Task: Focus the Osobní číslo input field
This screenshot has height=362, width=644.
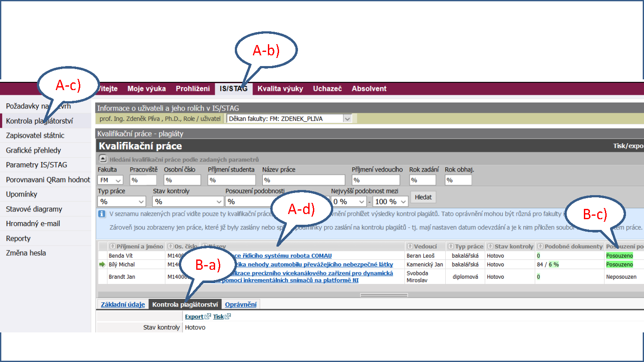Action: (182, 180)
